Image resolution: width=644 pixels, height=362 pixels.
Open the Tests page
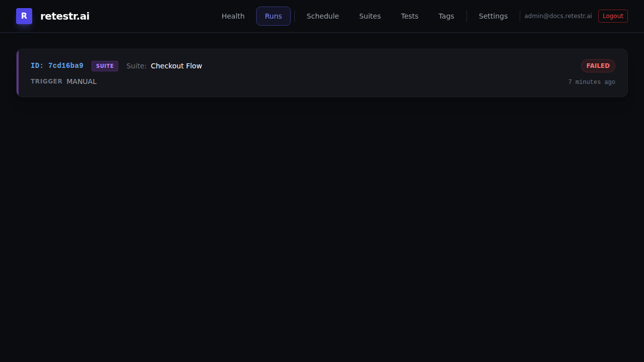point(409,16)
